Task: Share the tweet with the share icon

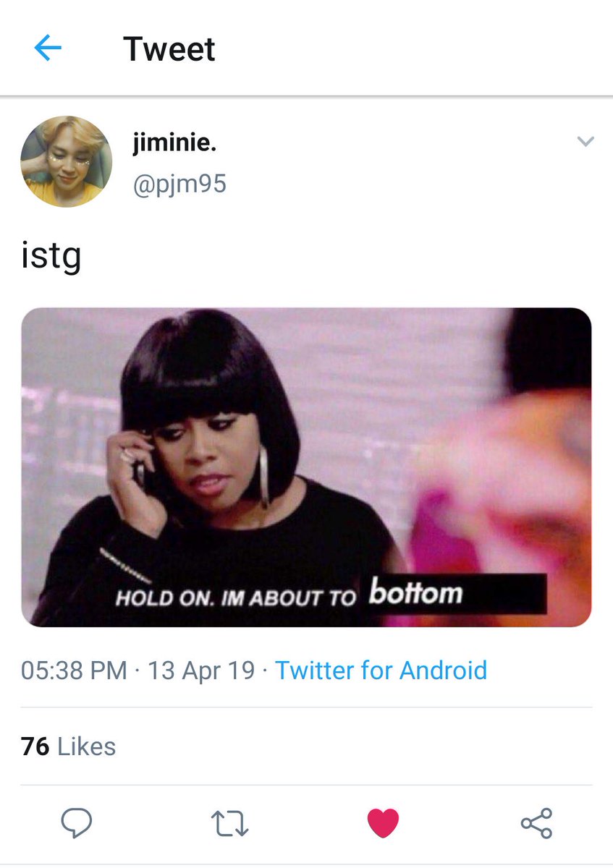Action: pos(536,823)
